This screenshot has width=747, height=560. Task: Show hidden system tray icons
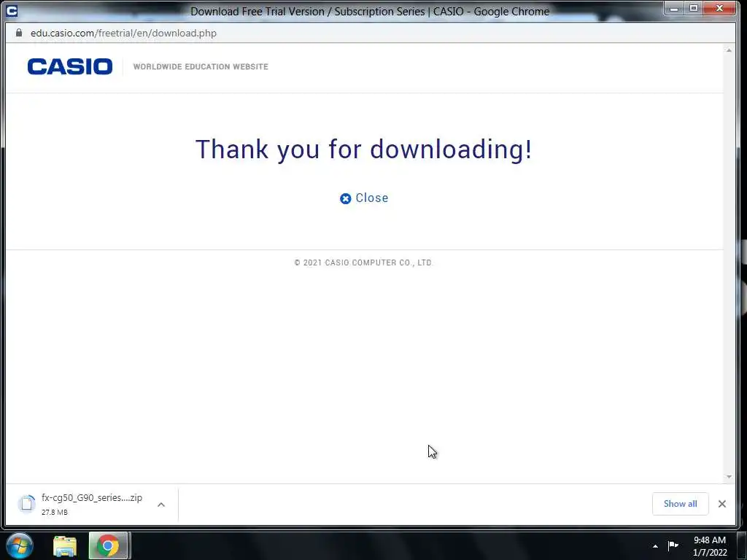point(656,546)
